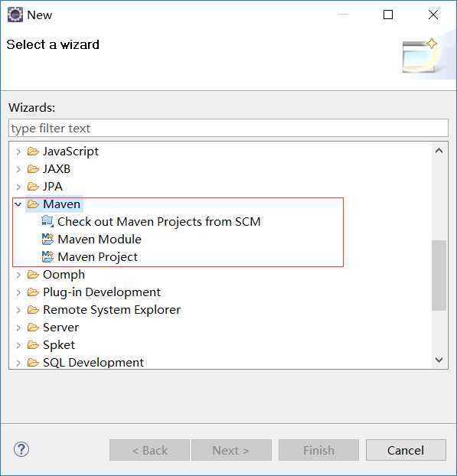Click the help question mark icon

click(21, 449)
